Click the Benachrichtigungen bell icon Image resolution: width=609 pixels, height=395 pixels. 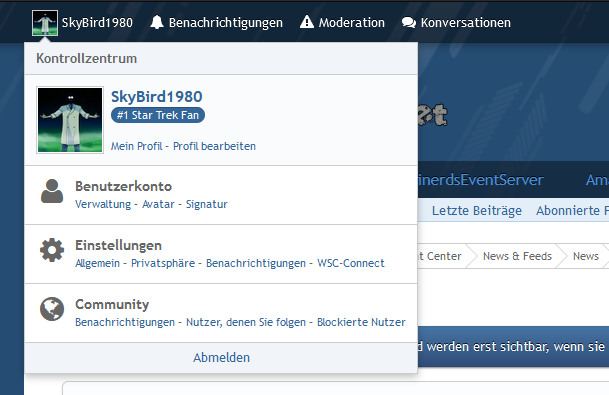tap(157, 23)
